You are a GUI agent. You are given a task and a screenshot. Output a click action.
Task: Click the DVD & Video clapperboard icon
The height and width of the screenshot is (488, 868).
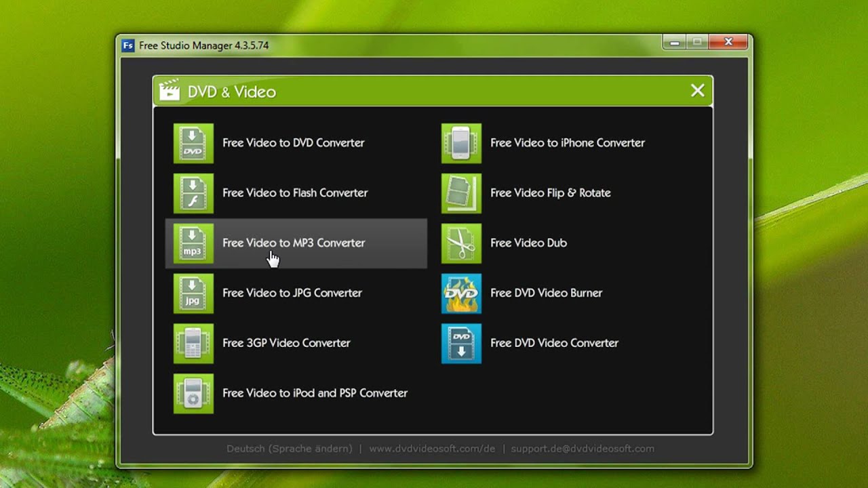coord(170,90)
